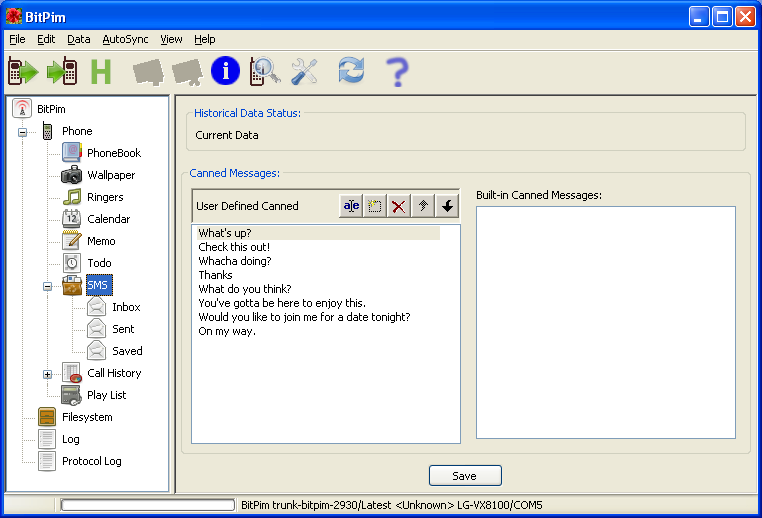Open the SMS Inbox folder
The width and height of the screenshot is (762, 518).
tap(126, 307)
